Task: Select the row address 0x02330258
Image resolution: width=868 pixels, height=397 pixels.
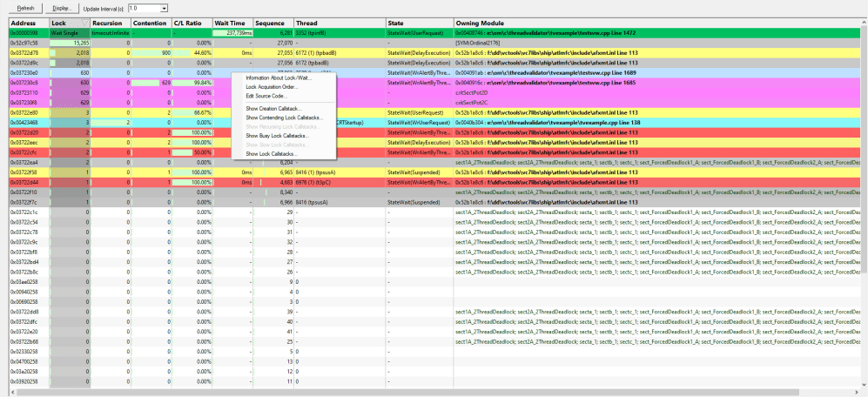Action: tap(24, 352)
